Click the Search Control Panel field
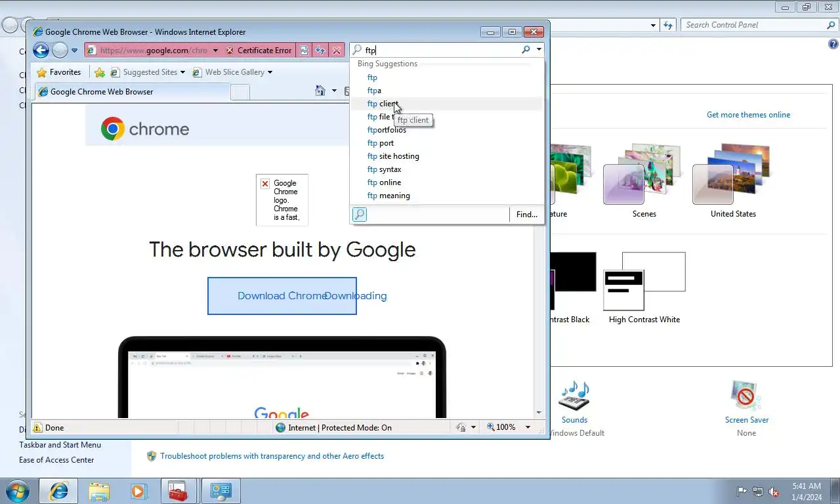This screenshot has height=504, width=840. tap(753, 25)
